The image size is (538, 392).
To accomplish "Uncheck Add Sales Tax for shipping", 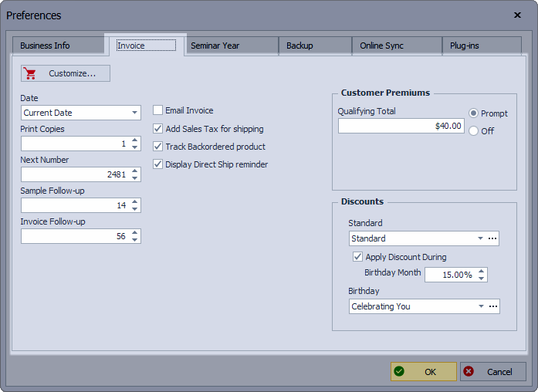I will point(157,129).
